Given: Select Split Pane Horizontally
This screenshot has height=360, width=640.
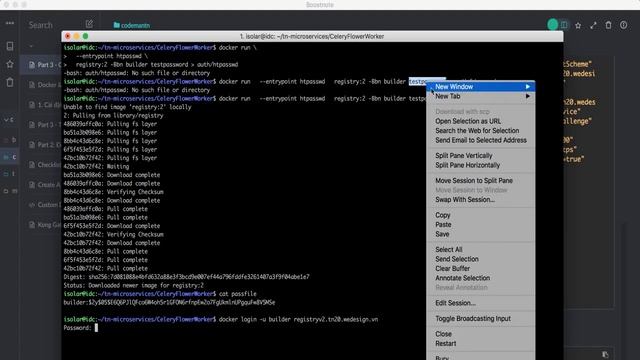Looking at the screenshot, I should coord(467,165).
